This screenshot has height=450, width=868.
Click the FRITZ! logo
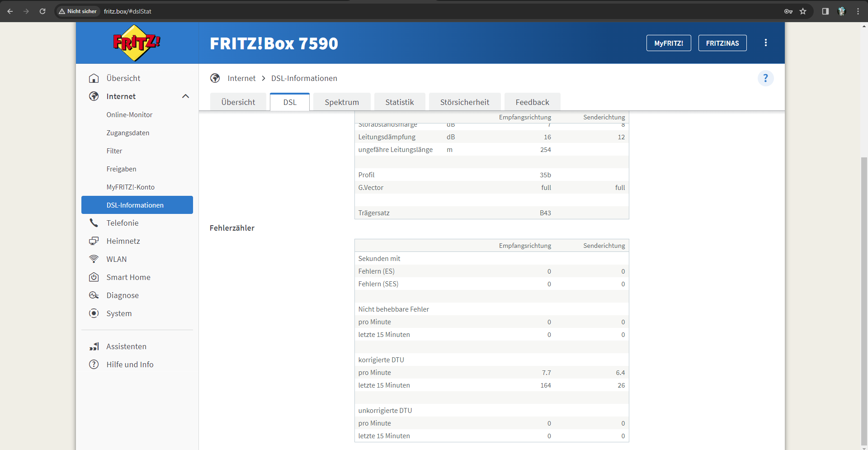[136, 43]
